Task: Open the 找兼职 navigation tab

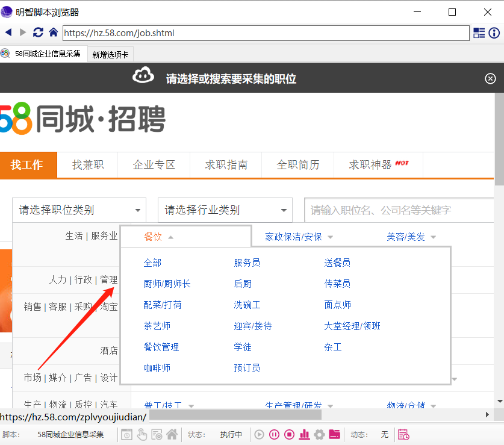Action: (88, 164)
